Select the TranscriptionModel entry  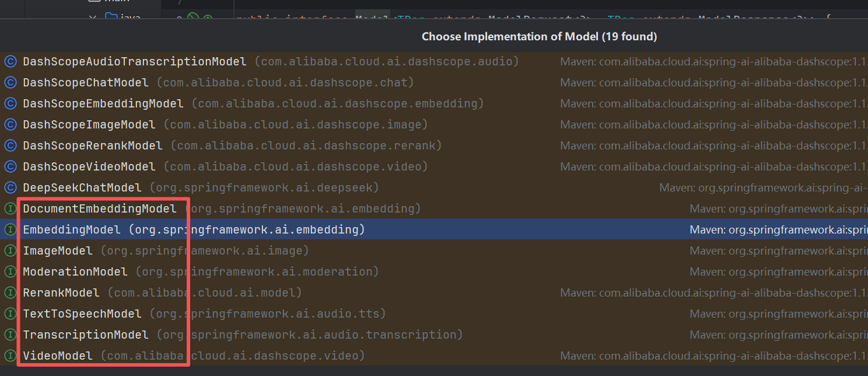(x=86, y=335)
